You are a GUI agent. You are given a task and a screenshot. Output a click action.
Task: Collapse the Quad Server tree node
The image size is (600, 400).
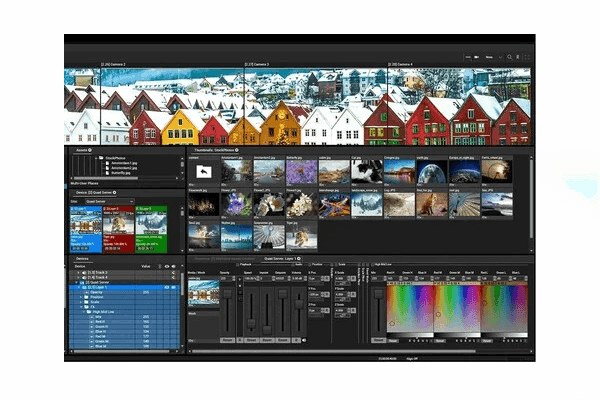(x=77, y=282)
